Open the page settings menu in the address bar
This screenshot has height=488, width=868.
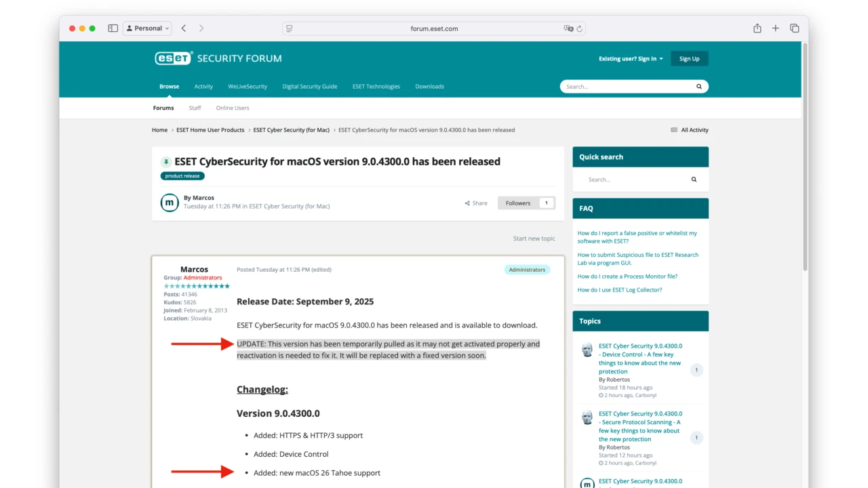click(x=289, y=28)
